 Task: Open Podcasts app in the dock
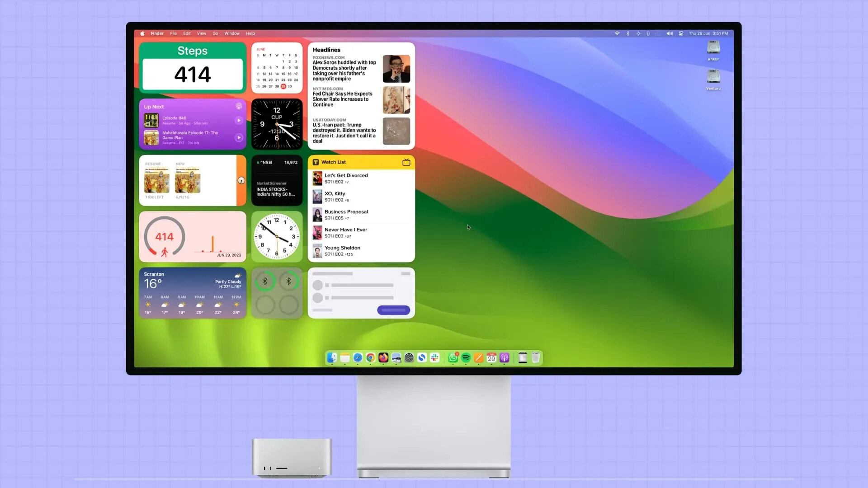point(505,358)
